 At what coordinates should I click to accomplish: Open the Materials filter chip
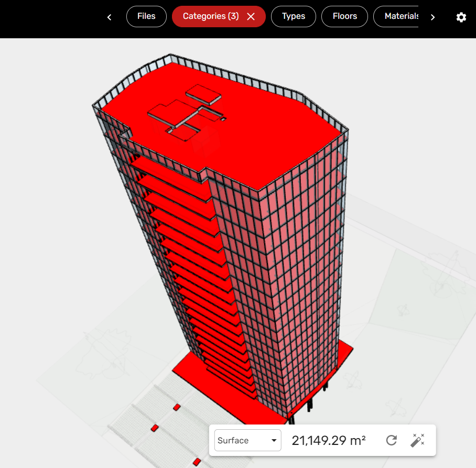click(x=398, y=17)
